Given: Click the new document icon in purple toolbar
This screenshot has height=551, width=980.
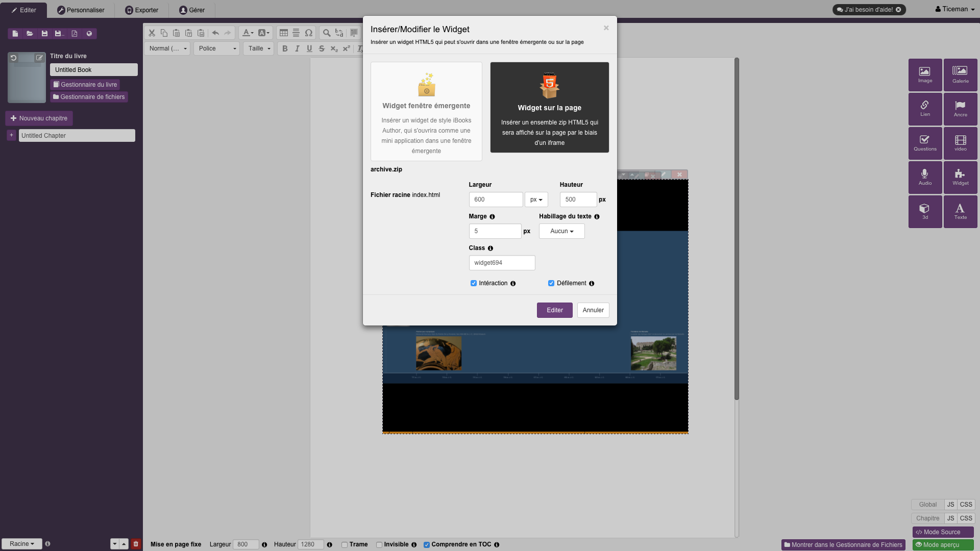Looking at the screenshot, I should pyautogui.click(x=15, y=34).
